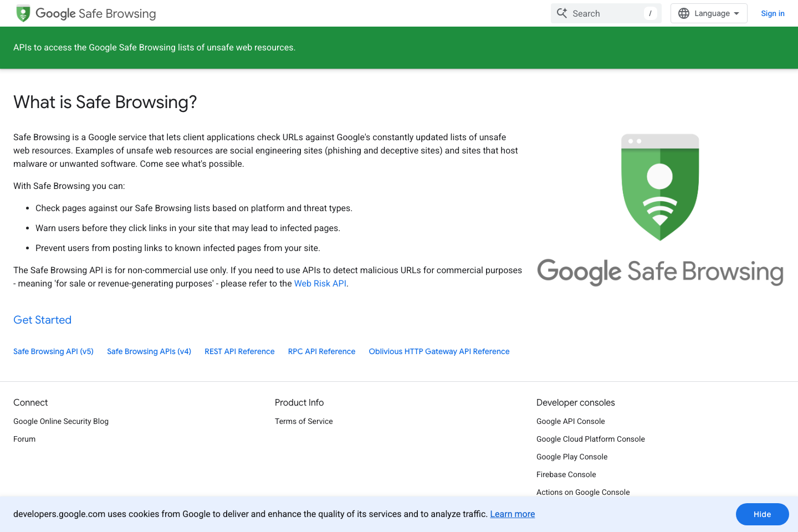Open the Web Risk API link
798x532 pixels.
click(x=320, y=283)
